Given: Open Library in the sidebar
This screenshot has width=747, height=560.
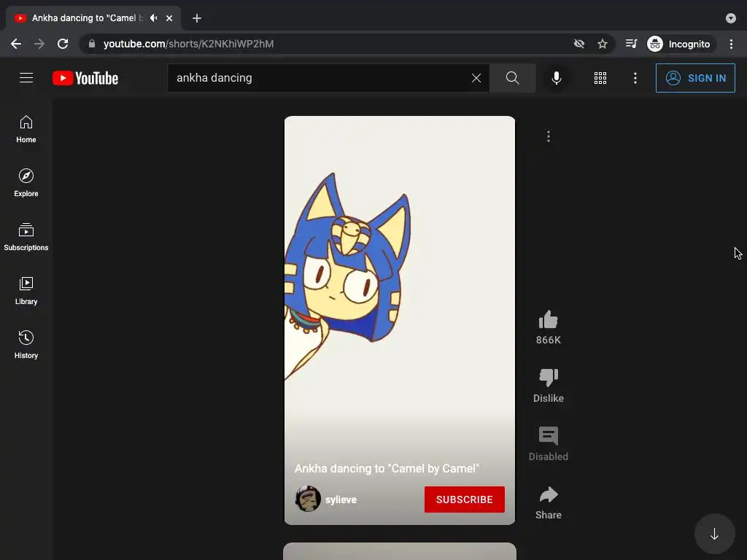Looking at the screenshot, I should click(x=26, y=290).
